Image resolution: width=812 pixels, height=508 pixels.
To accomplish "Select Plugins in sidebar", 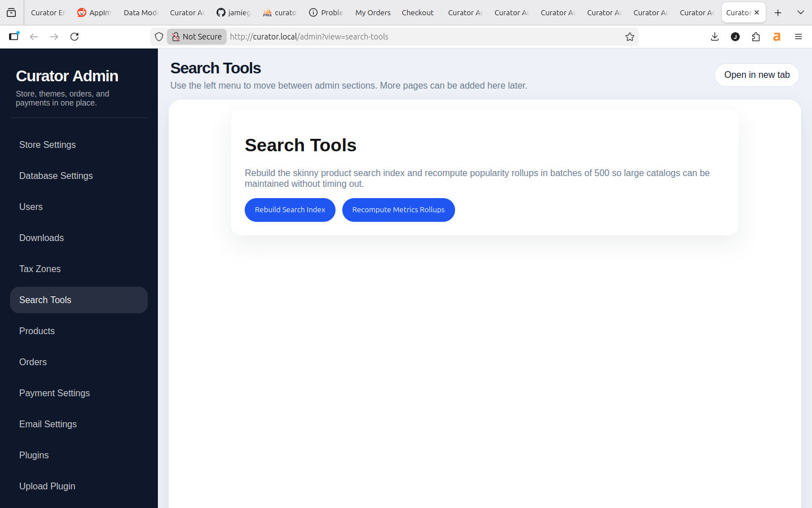I will (x=79, y=456).
